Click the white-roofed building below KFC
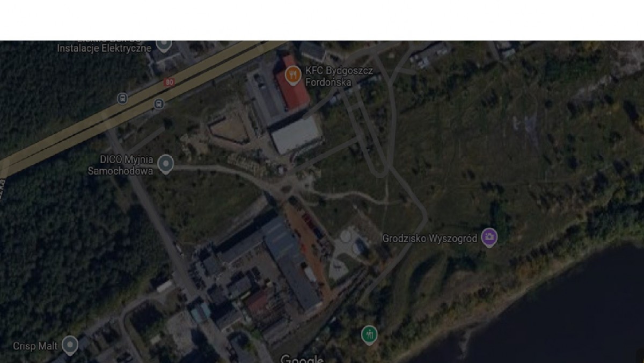The height and width of the screenshot is (363, 644). (296, 135)
